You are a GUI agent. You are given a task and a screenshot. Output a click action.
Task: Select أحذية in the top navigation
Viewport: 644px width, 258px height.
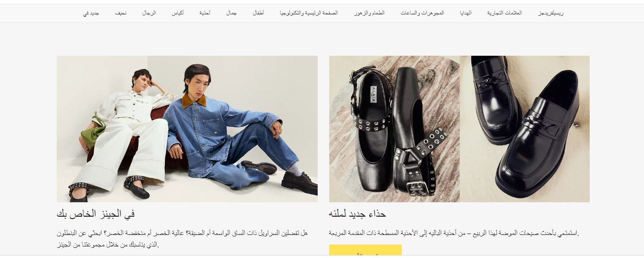point(205,13)
